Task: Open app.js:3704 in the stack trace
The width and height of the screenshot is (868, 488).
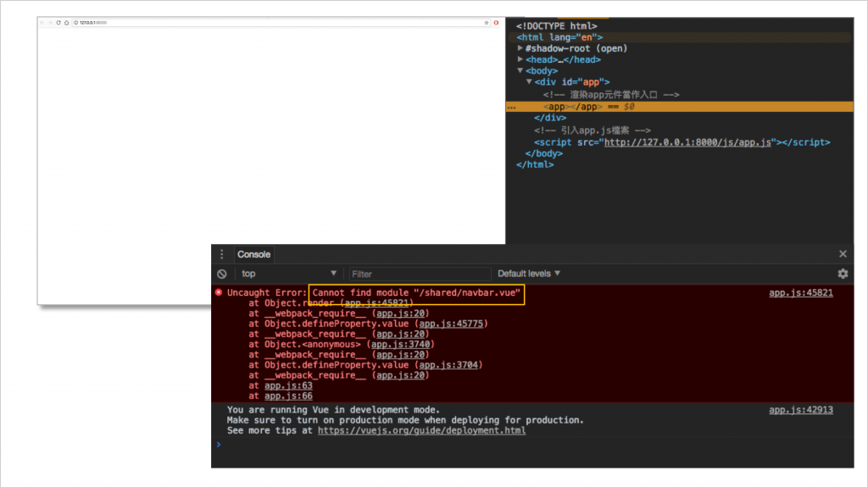Action: tap(448, 364)
